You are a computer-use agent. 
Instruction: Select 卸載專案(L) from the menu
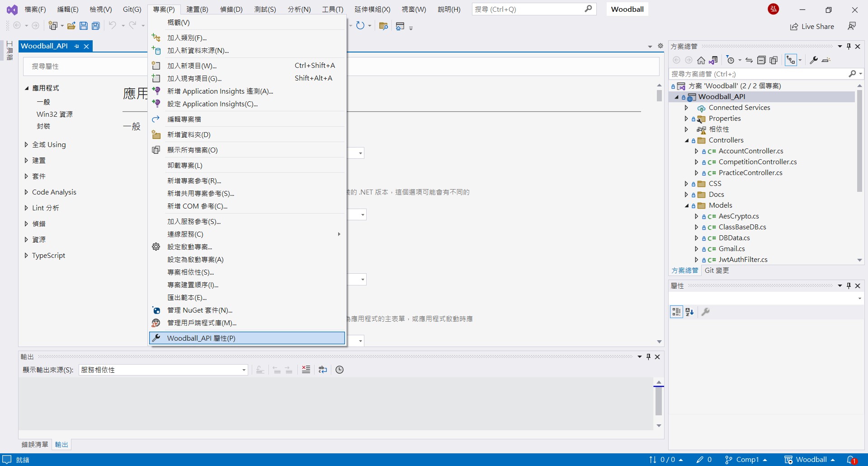click(x=247, y=166)
